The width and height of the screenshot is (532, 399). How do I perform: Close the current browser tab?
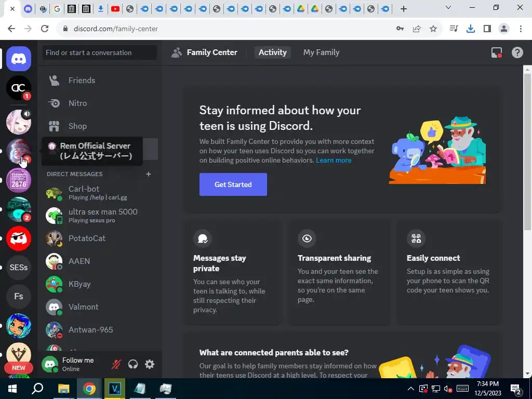[x=12, y=9]
